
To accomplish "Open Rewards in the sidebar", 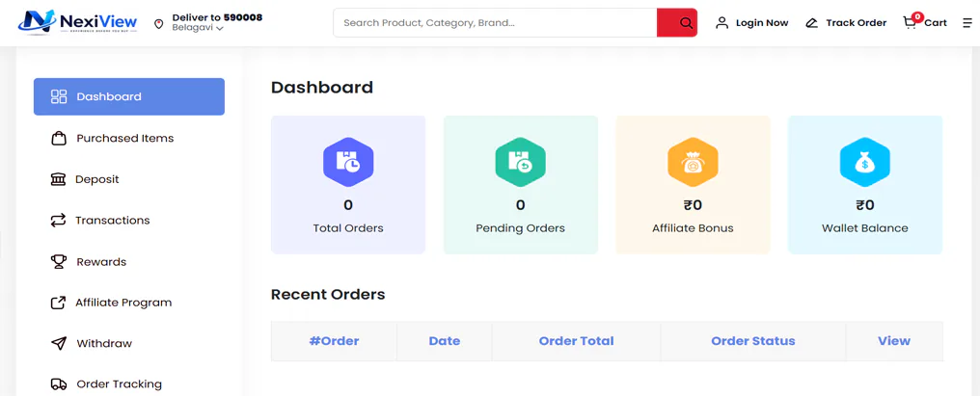I will pyautogui.click(x=101, y=262).
